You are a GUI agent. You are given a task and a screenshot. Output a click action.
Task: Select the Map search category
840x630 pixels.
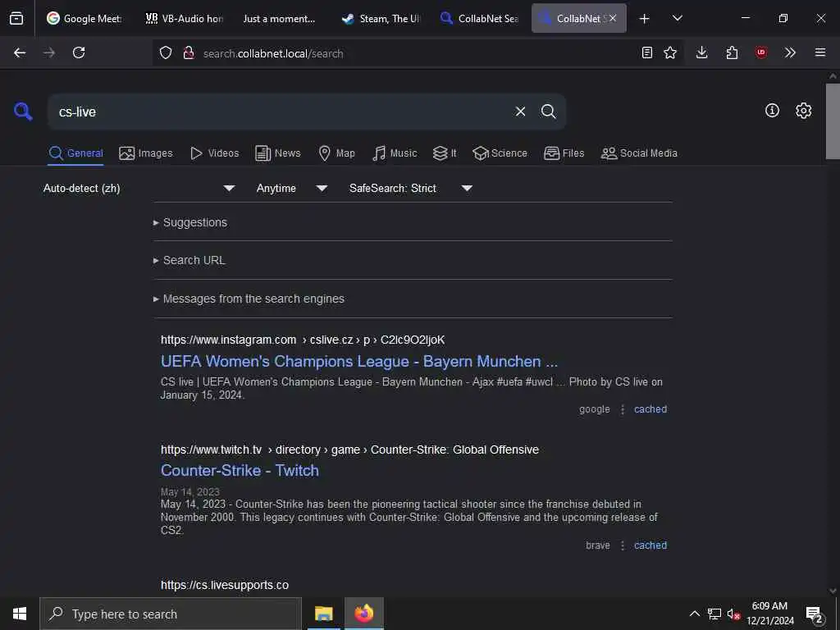coord(336,153)
